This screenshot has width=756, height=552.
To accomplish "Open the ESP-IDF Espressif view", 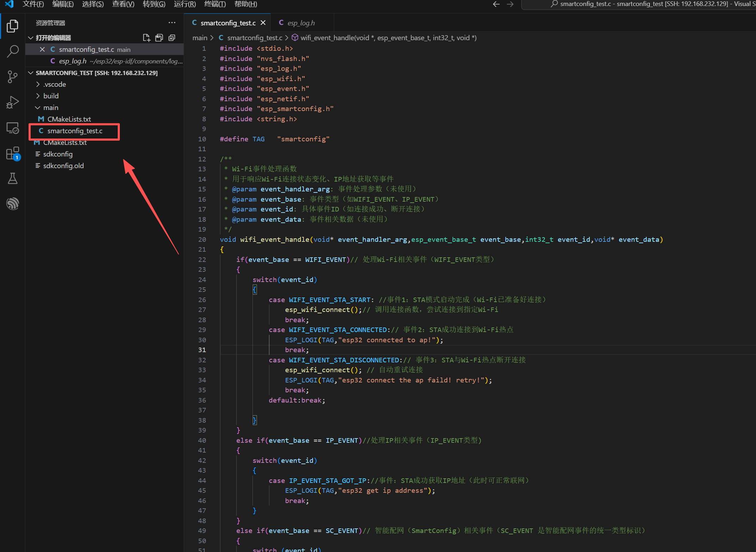I will (x=13, y=203).
